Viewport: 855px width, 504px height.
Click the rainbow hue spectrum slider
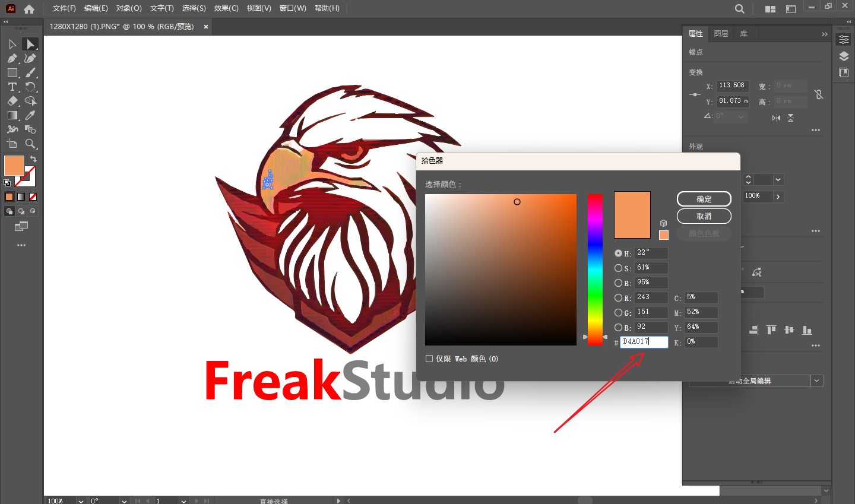[595, 270]
